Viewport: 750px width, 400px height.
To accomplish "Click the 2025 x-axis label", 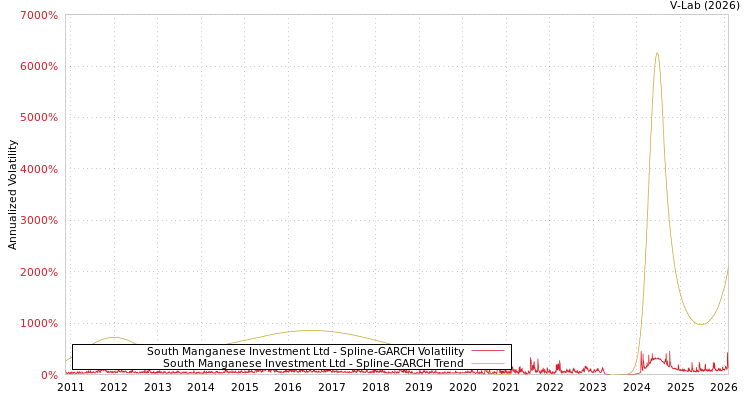I will click(x=681, y=387).
